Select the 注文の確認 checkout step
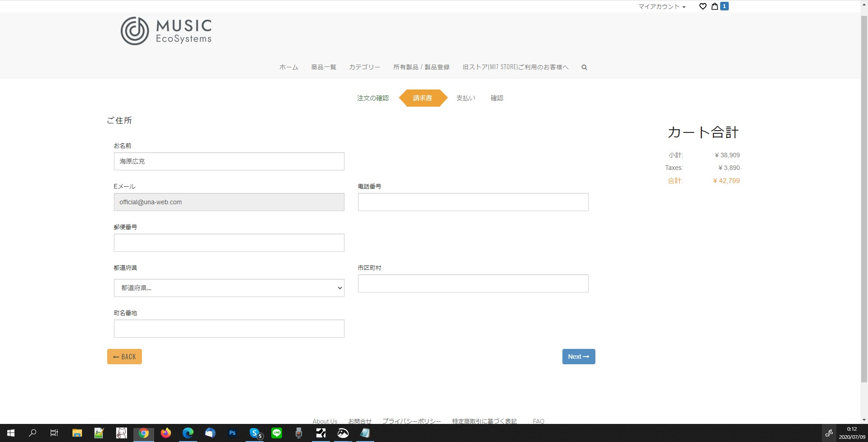 (x=373, y=98)
